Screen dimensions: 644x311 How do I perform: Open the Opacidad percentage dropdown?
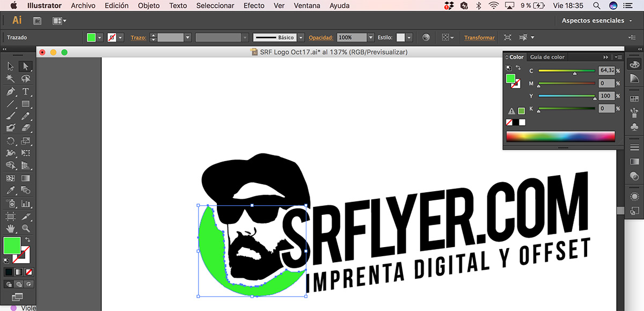click(370, 38)
